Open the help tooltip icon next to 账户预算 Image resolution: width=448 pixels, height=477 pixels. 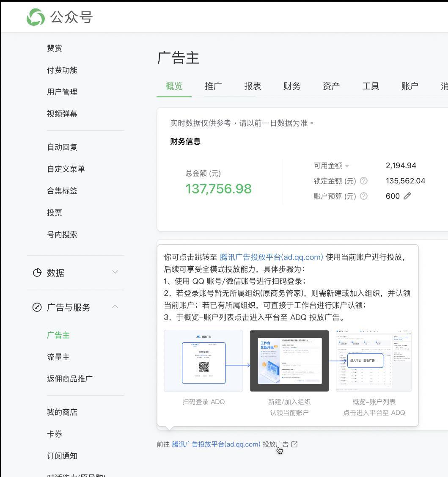[364, 196]
